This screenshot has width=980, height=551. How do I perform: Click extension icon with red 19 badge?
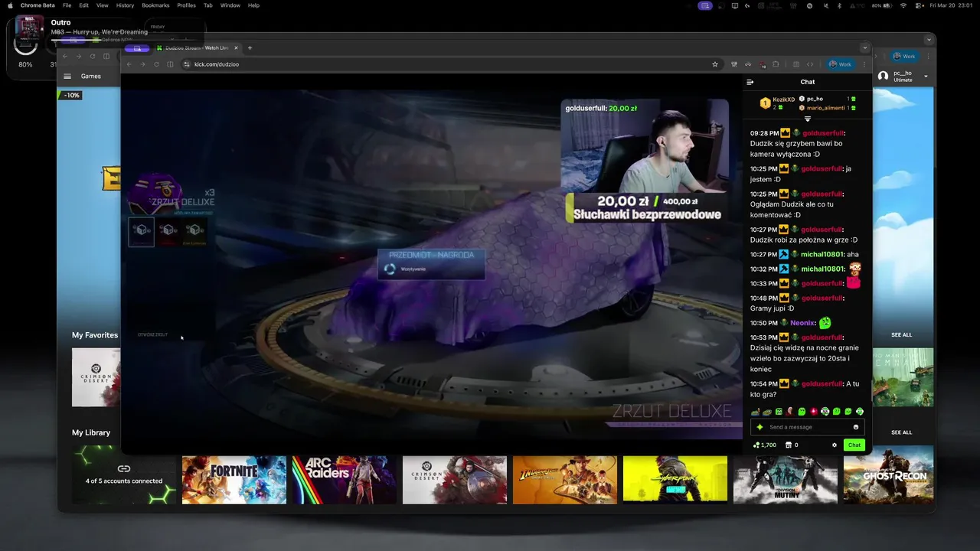coord(762,64)
